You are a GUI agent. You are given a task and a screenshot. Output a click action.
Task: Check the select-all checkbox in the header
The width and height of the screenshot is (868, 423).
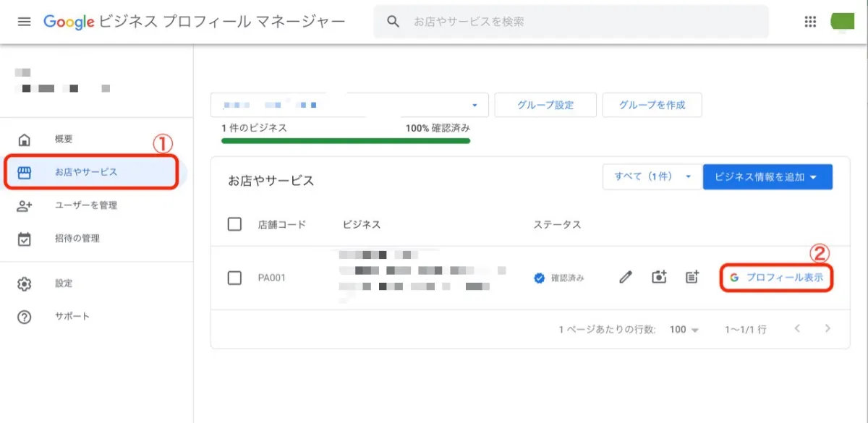pyautogui.click(x=234, y=224)
